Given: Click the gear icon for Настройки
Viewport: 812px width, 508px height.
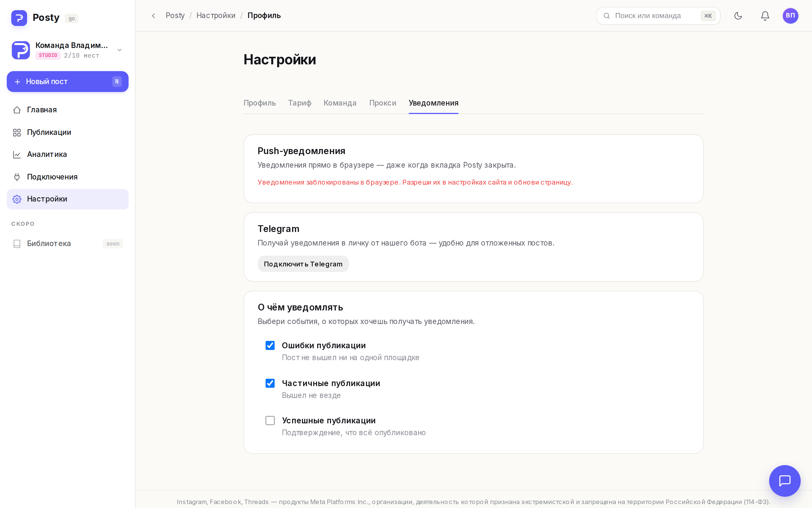Looking at the screenshot, I should (x=17, y=199).
